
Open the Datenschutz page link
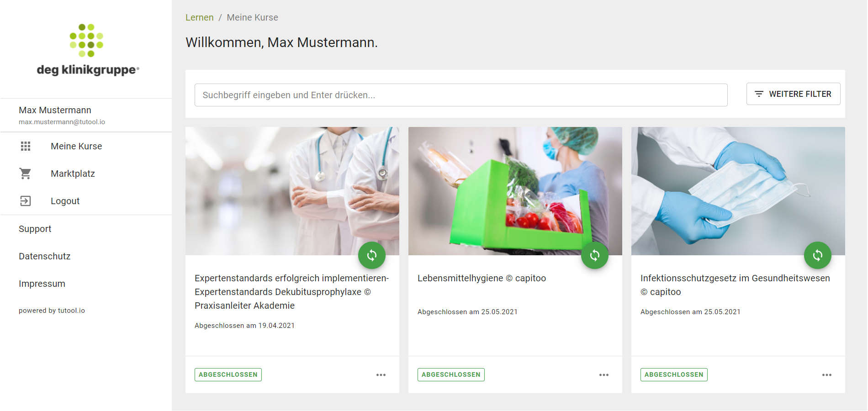pyautogui.click(x=45, y=256)
